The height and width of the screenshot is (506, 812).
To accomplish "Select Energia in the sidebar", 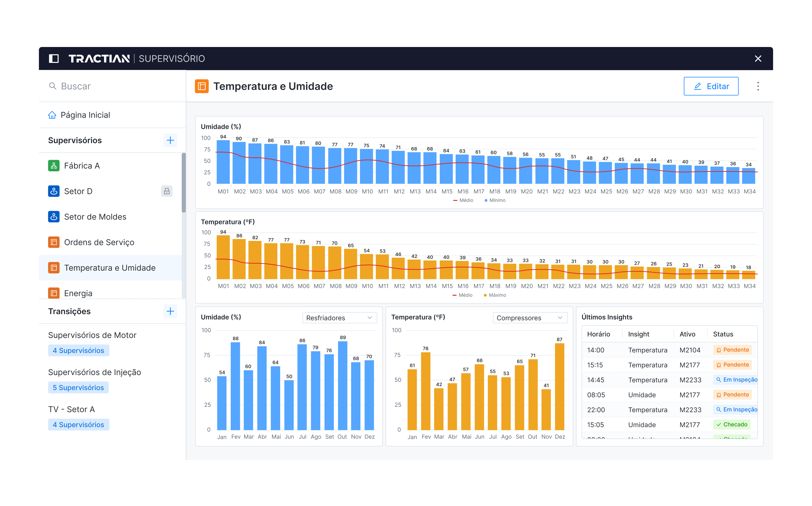I will [78, 293].
